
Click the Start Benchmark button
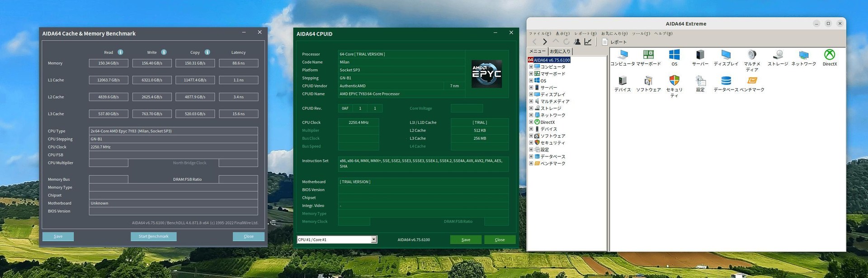tap(154, 236)
